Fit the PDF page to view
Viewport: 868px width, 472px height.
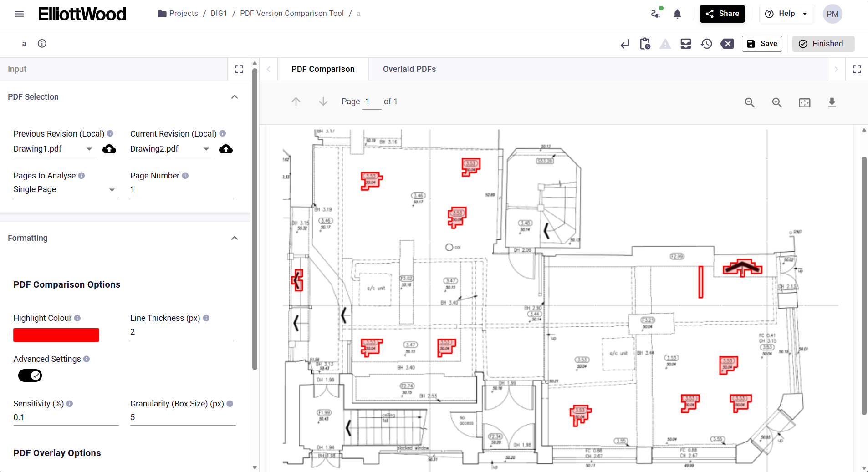tap(805, 102)
